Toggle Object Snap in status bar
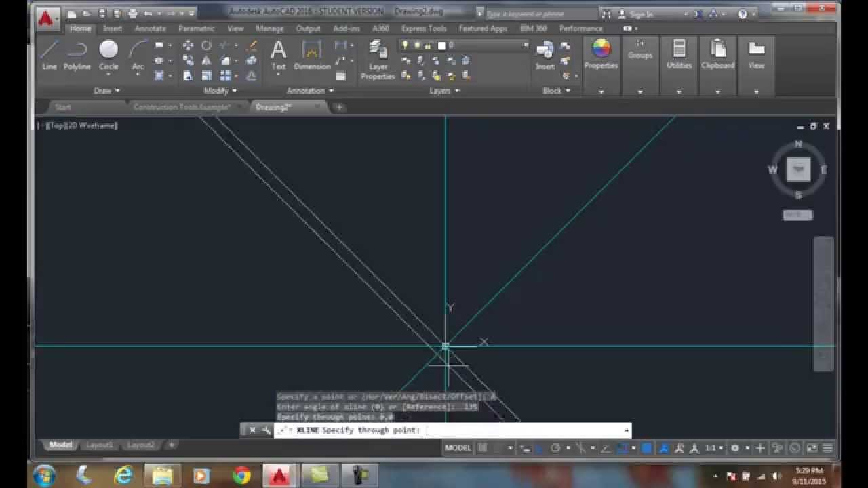This screenshot has height=488, width=868. (x=621, y=448)
